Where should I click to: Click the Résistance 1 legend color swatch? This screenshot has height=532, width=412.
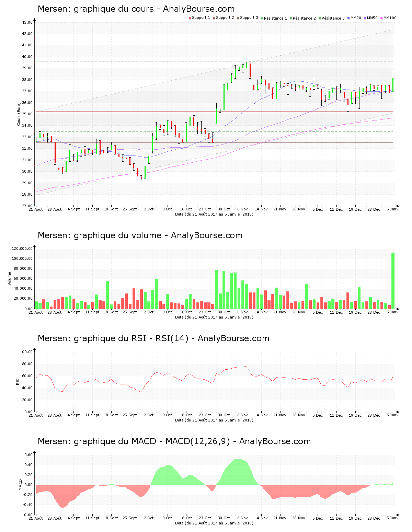pos(262,18)
